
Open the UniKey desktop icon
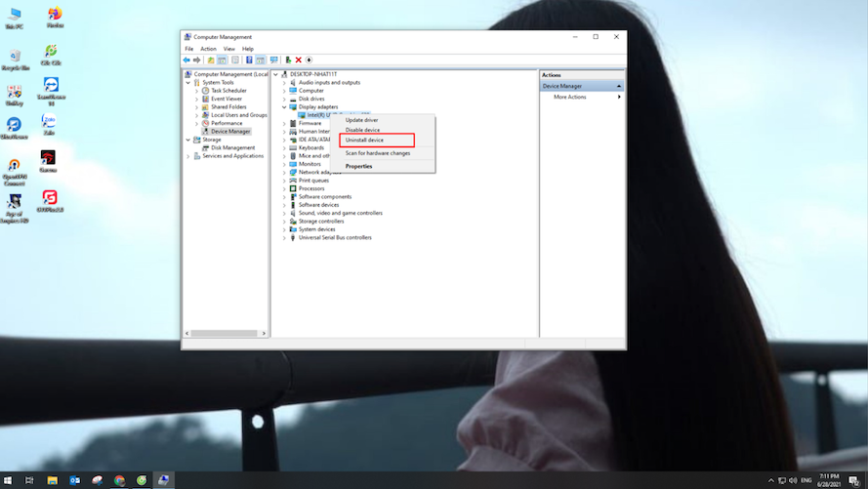tap(15, 95)
